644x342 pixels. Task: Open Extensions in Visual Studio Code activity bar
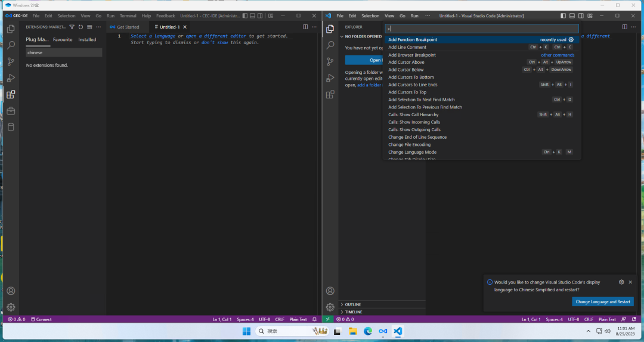[330, 94]
